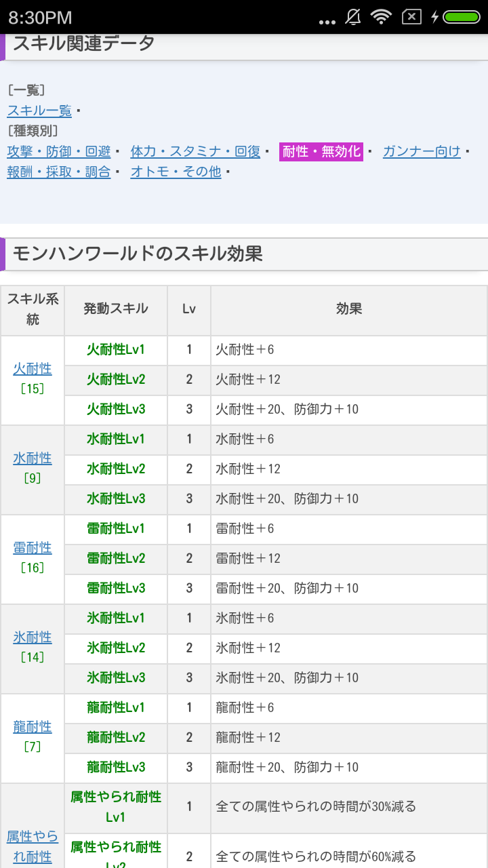Click 全ての属性やられの時間が60%減る text
Image resolution: width=488 pixels, height=868 pixels.
[x=316, y=857]
